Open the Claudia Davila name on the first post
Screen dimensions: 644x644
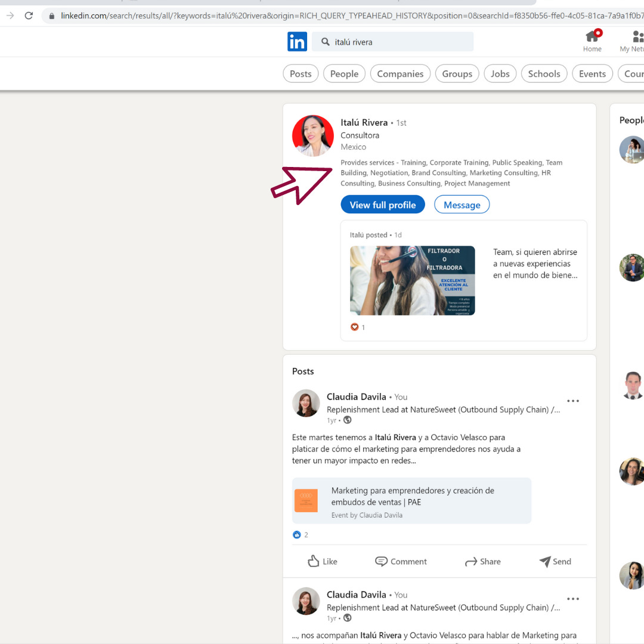click(356, 397)
